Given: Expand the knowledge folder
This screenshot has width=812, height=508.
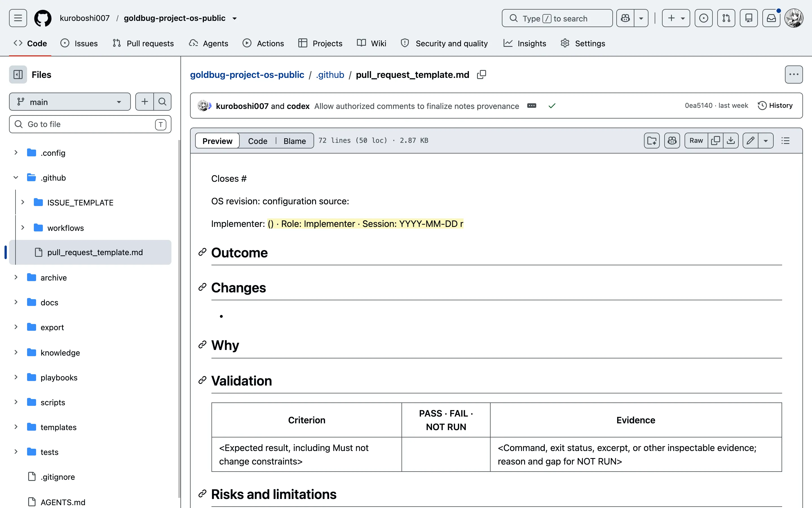Looking at the screenshot, I should [x=16, y=352].
